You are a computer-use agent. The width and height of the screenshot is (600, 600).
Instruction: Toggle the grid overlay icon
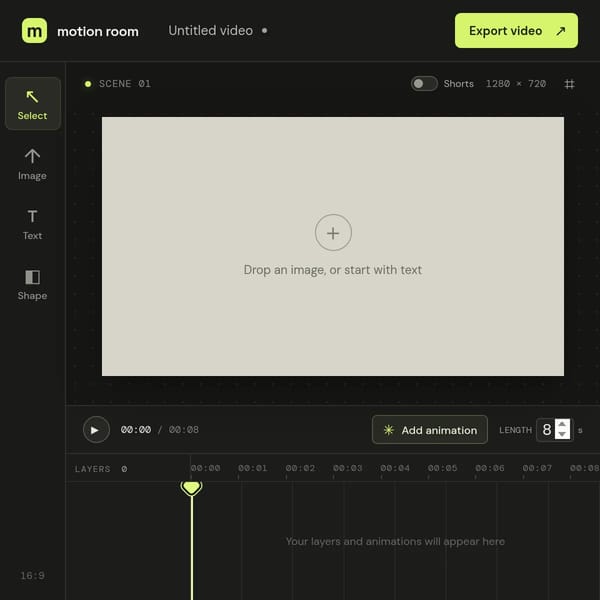(x=569, y=84)
